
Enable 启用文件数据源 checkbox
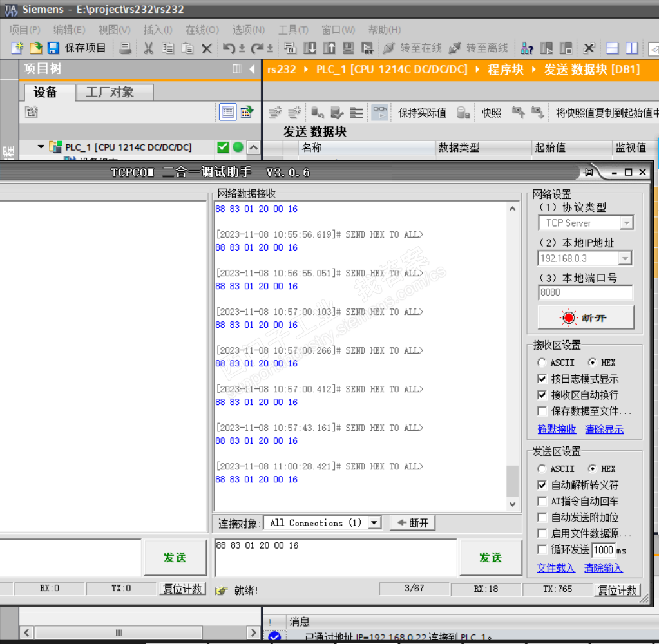coord(542,533)
